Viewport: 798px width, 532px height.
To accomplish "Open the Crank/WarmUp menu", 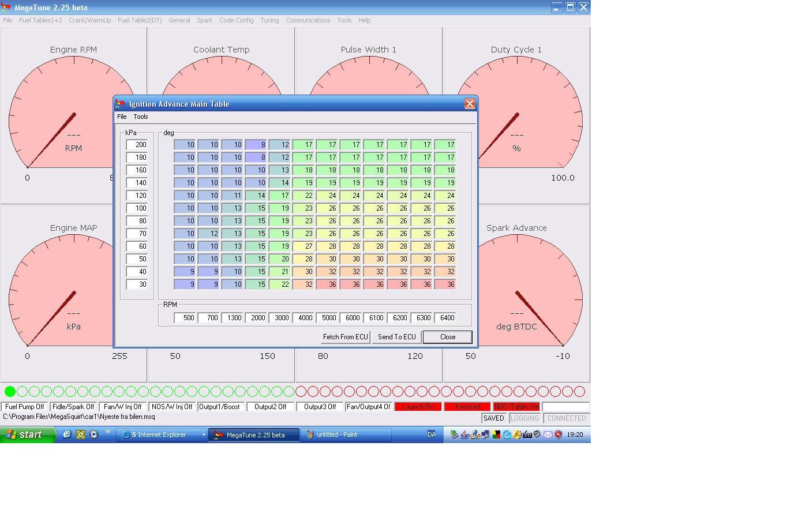I will (x=90, y=20).
